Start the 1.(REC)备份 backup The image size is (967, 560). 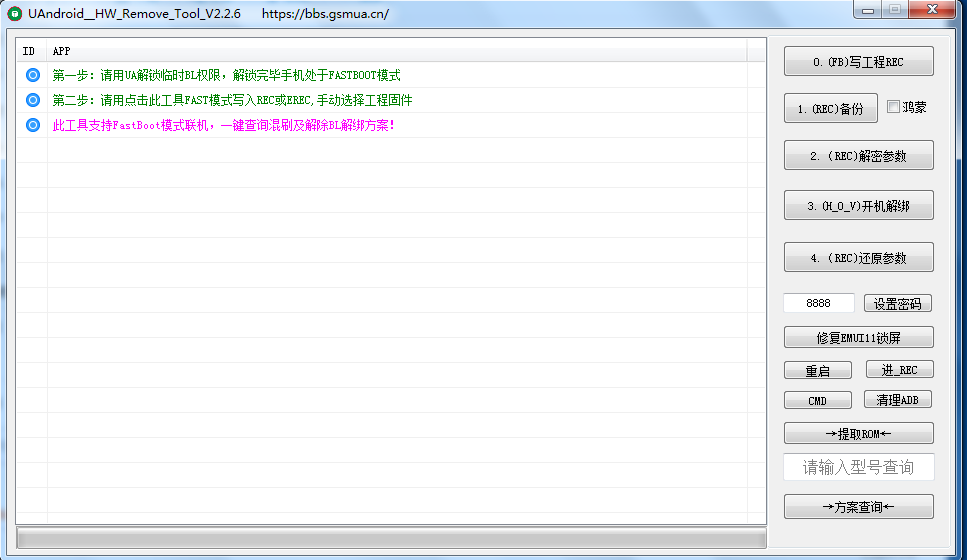[x=830, y=108]
